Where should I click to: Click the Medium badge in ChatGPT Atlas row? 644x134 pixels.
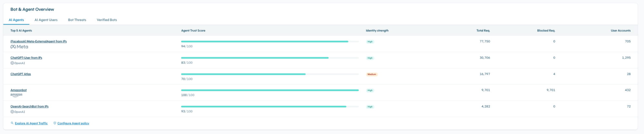(x=372, y=74)
